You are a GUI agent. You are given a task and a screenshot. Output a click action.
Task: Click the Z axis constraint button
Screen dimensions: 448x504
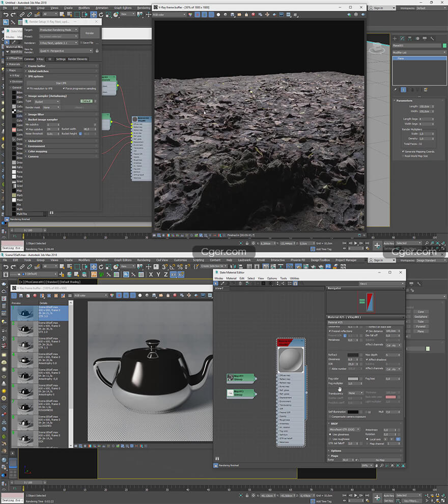coord(166,274)
